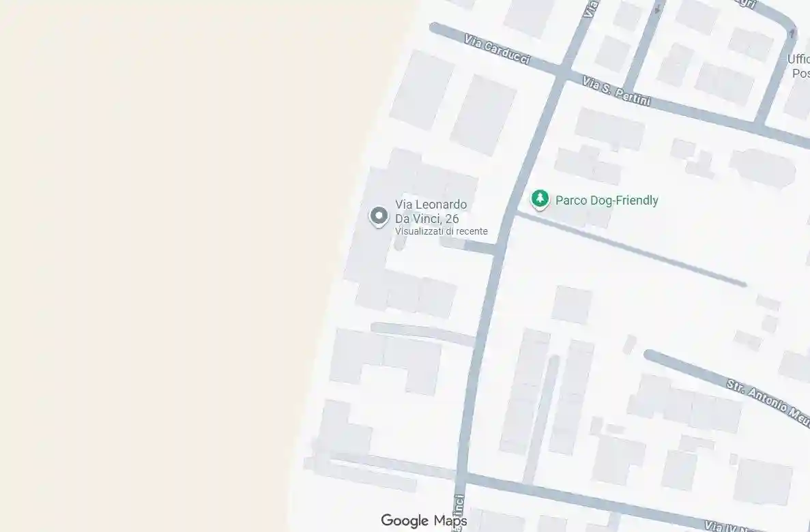Open the green tree marker for Parco Dog-Friendly
The image size is (810, 532).
click(540, 200)
